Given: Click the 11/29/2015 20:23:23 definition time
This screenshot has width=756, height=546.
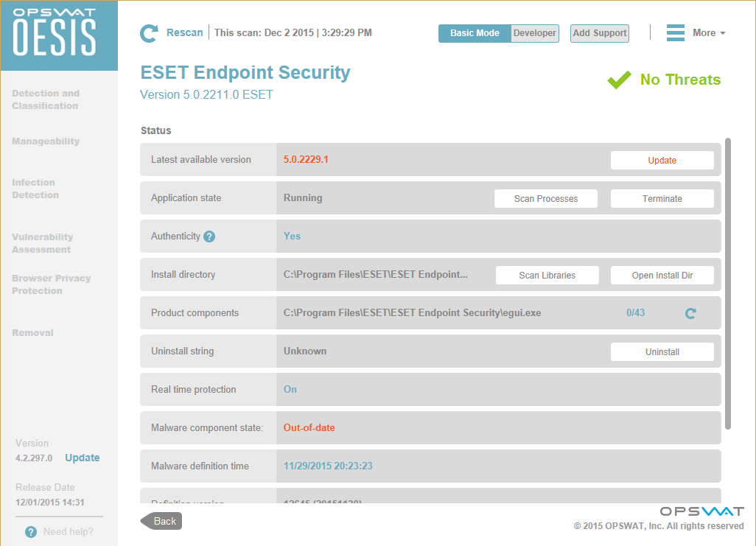Looking at the screenshot, I should (x=328, y=466).
